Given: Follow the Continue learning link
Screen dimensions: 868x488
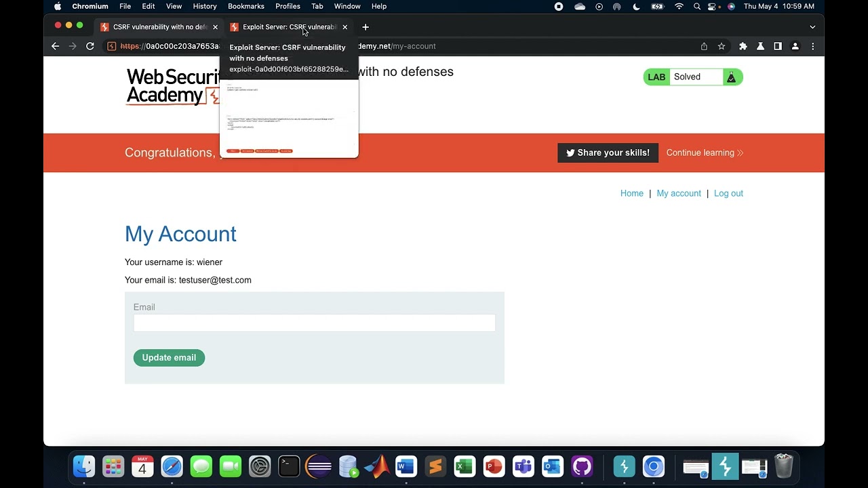Looking at the screenshot, I should (705, 152).
